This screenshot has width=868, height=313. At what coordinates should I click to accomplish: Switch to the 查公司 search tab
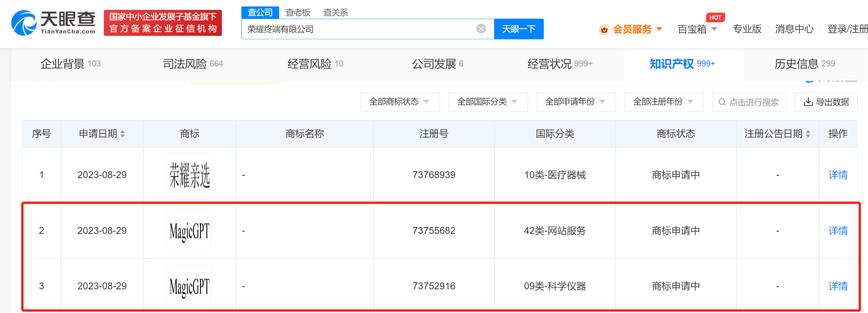(x=260, y=13)
